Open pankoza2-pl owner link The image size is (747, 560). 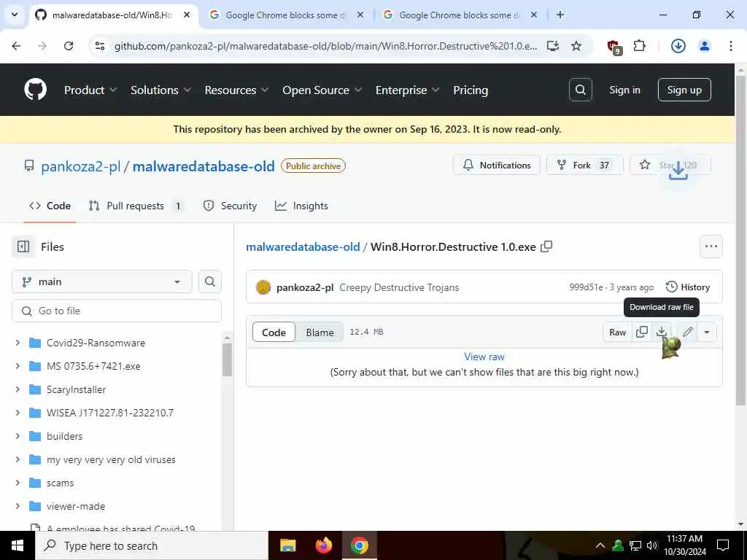(x=80, y=166)
